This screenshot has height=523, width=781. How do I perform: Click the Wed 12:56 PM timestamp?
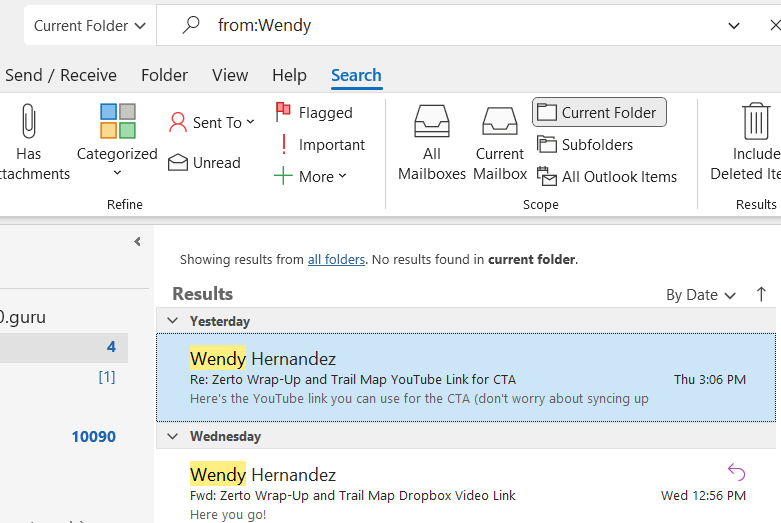[703, 496]
